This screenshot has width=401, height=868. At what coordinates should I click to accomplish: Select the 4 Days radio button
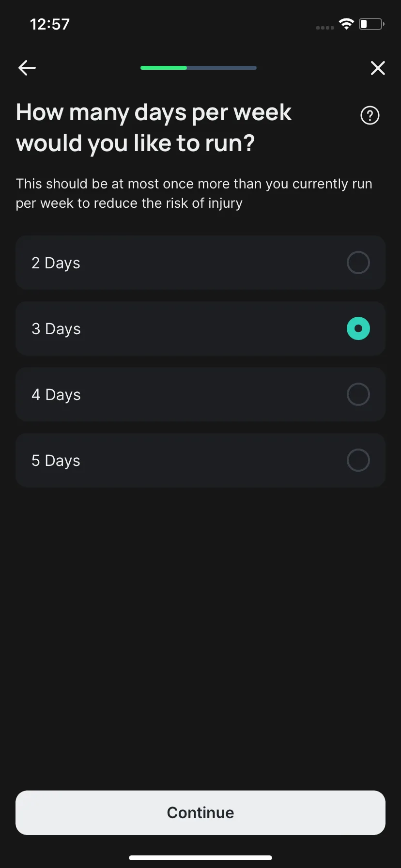click(358, 394)
